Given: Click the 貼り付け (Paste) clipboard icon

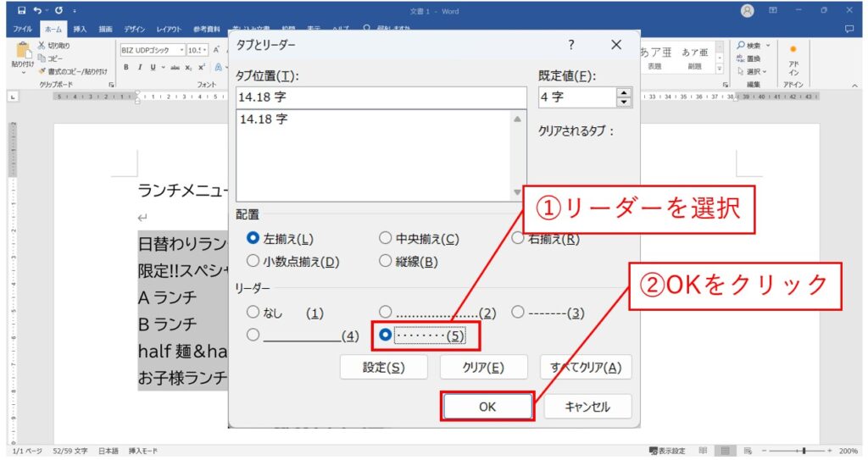Looking at the screenshot, I should [23, 51].
